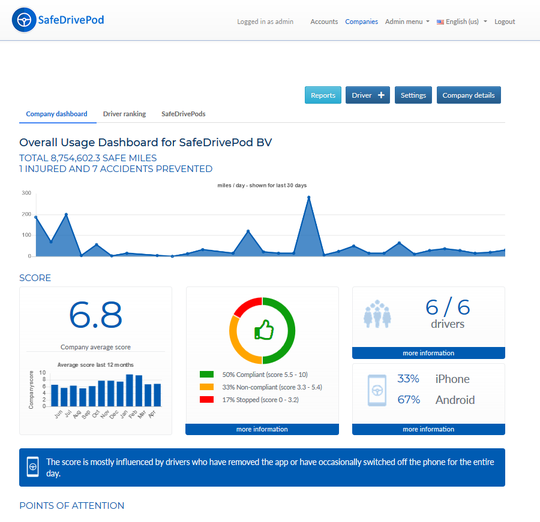
Task: Click 'Average score last 12 months' chart title
Action: point(95,365)
